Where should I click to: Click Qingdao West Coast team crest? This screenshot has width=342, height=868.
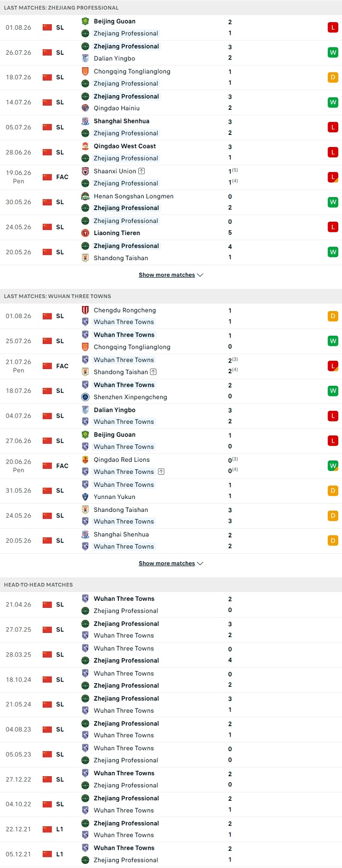pyautogui.click(x=85, y=146)
